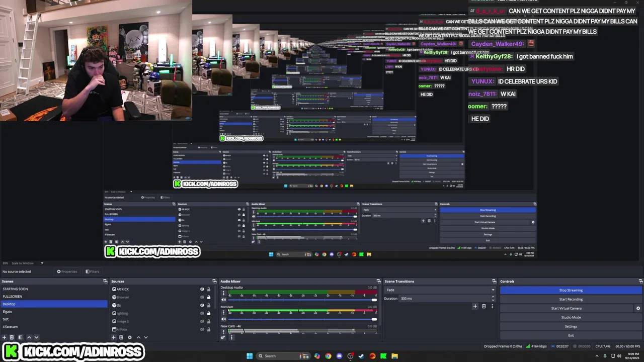
Task: Hide the tts source with eye icon
Action: tap(202, 305)
